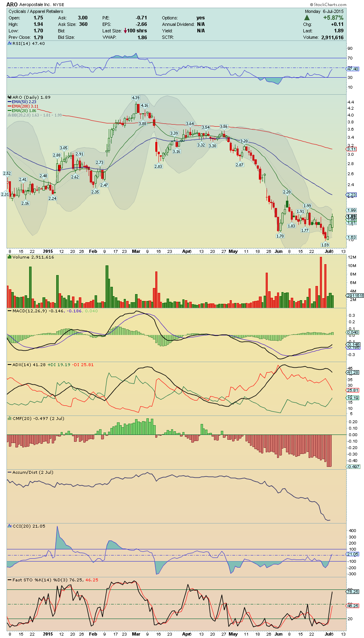Click the 4.39 peak price label
Image resolution: width=364 pixels, height=638 pixels.
tap(135, 98)
